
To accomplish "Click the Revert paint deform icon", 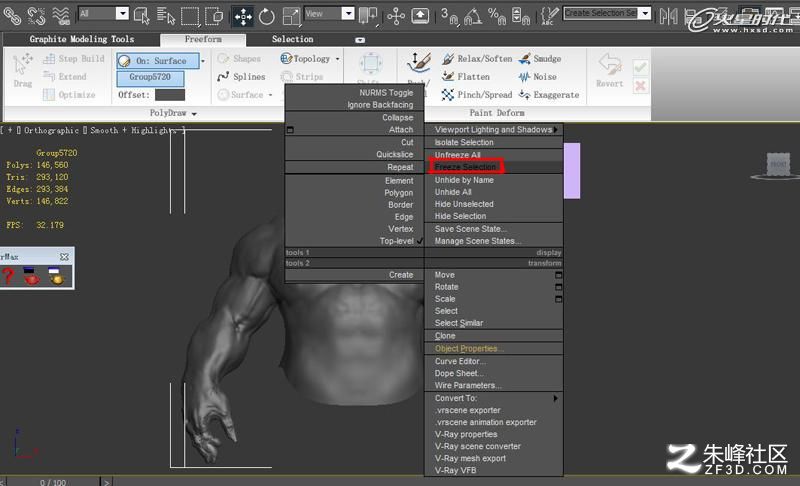I will [610, 70].
